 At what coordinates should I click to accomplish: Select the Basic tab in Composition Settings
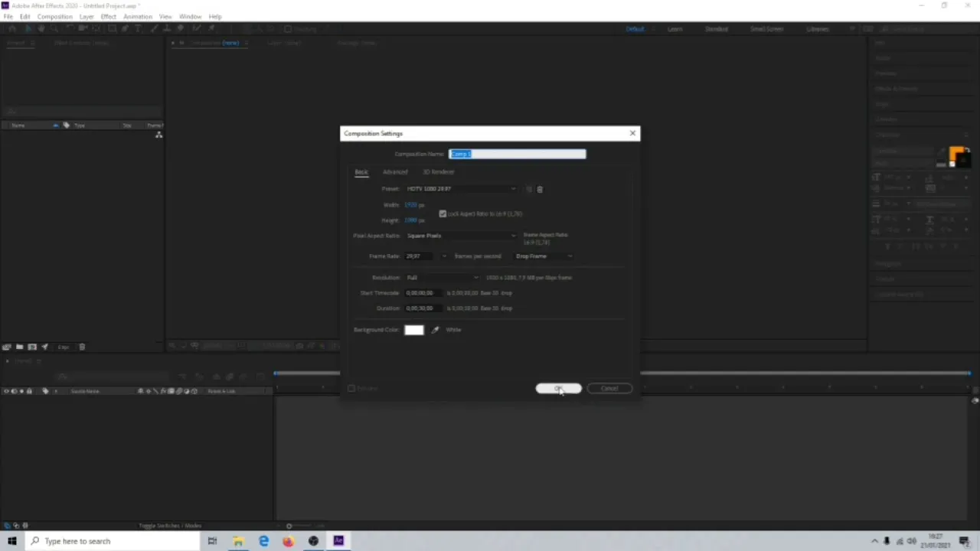pyautogui.click(x=361, y=172)
